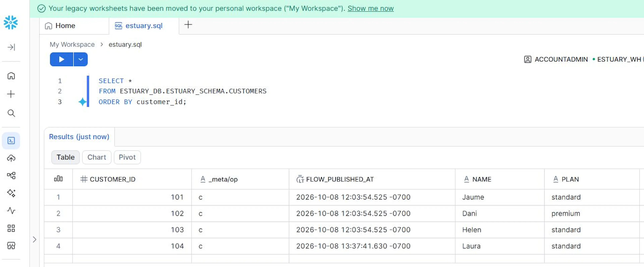This screenshot has width=644, height=267.
Task: Follow the Show me now link
Action: (370, 8)
